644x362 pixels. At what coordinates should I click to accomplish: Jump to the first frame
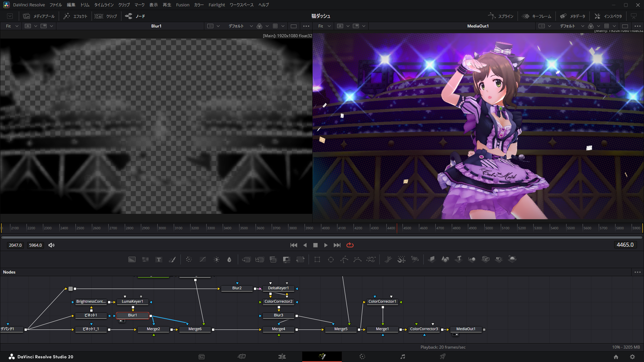[294, 245]
